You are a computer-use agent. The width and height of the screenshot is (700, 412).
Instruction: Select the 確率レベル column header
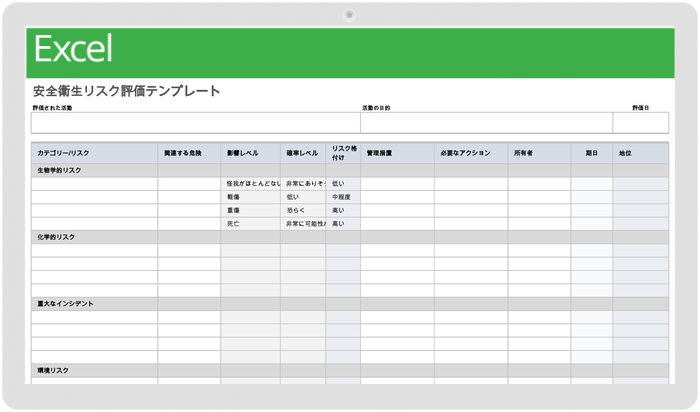point(303,153)
